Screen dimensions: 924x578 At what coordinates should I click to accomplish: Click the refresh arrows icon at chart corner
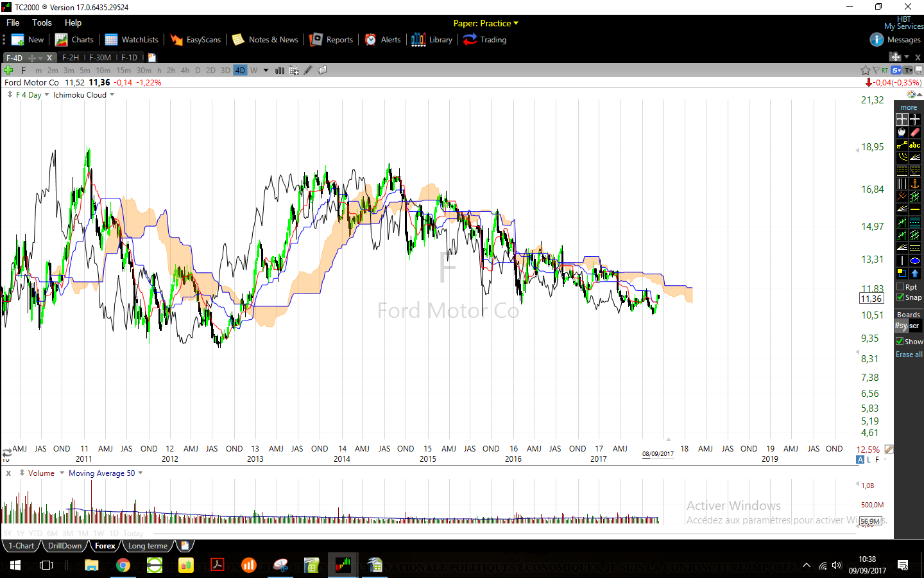pyautogui.click(x=6, y=453)
